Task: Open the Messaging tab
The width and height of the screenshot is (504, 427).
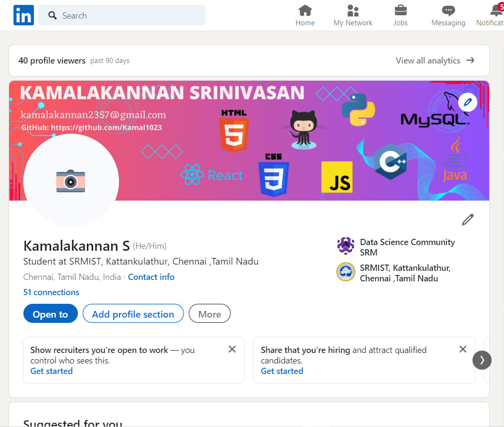Action: click(x=448, y=15)
